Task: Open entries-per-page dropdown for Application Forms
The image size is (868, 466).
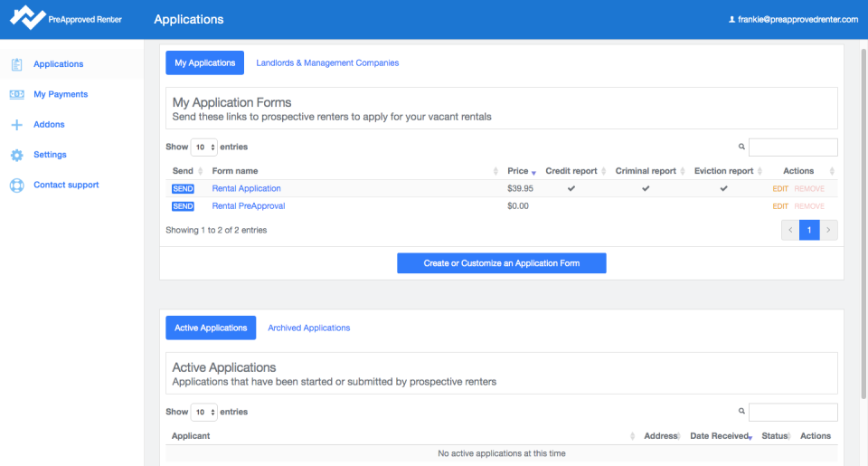Action: point(203,147)
